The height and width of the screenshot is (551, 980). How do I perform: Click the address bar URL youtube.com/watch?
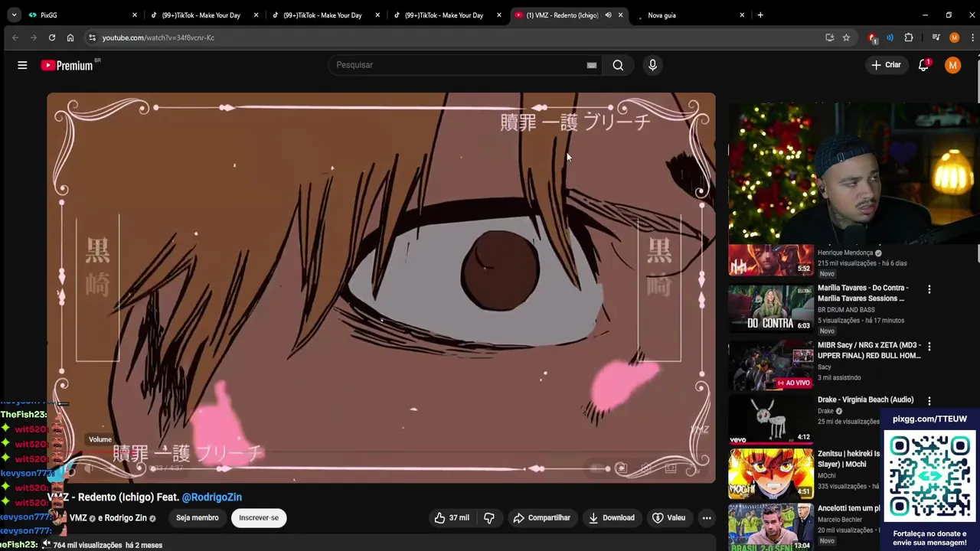[158, 37]
